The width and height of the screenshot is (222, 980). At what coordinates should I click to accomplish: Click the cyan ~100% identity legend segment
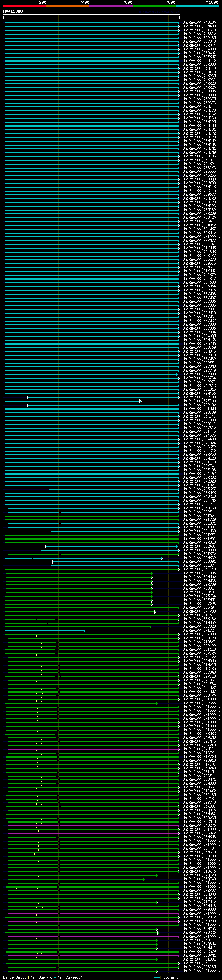[x=197, y=6]
